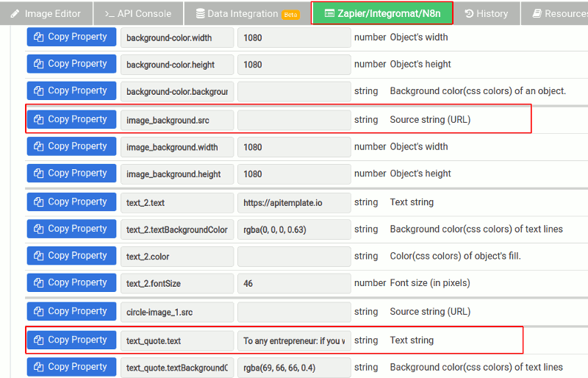588x378 pixels.
Task: Copy Property for background-color.background row
Action: tap(71, 91)
